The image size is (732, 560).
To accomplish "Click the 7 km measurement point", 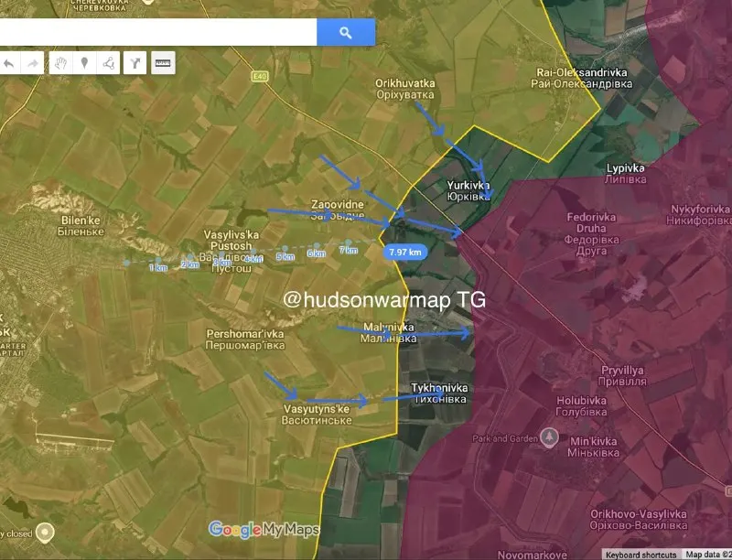I will pos(349,242).
